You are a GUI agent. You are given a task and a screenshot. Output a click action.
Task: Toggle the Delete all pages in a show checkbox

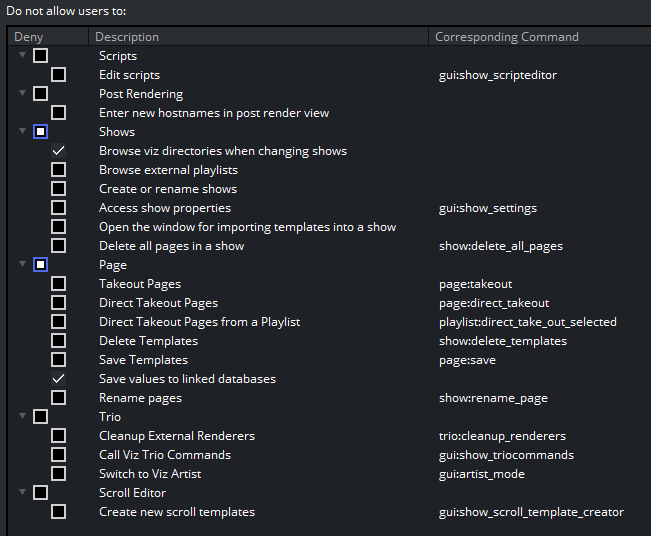(x=59, y=246)
